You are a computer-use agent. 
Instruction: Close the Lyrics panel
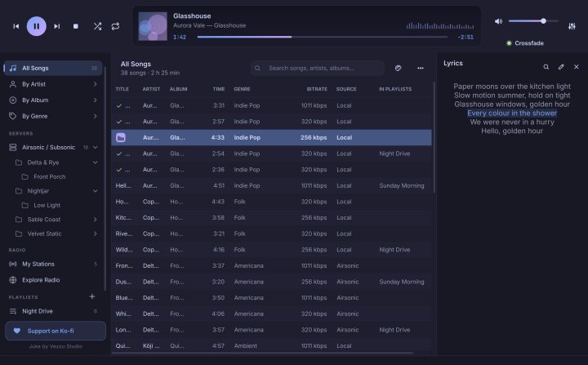[577, 67]
